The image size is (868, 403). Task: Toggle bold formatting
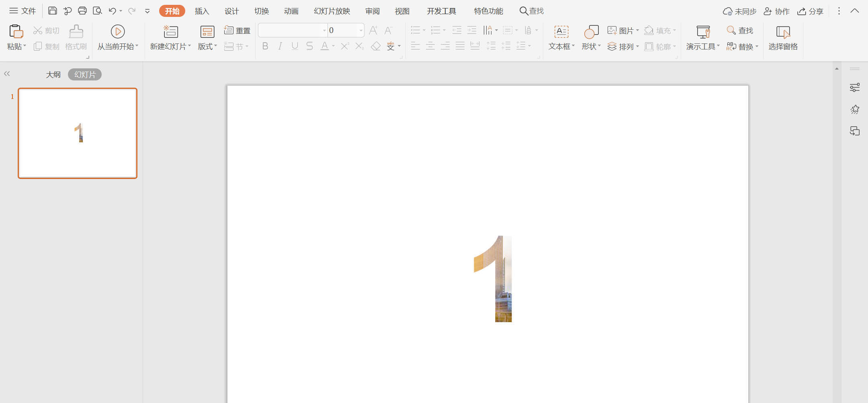(x=265, y=46)
